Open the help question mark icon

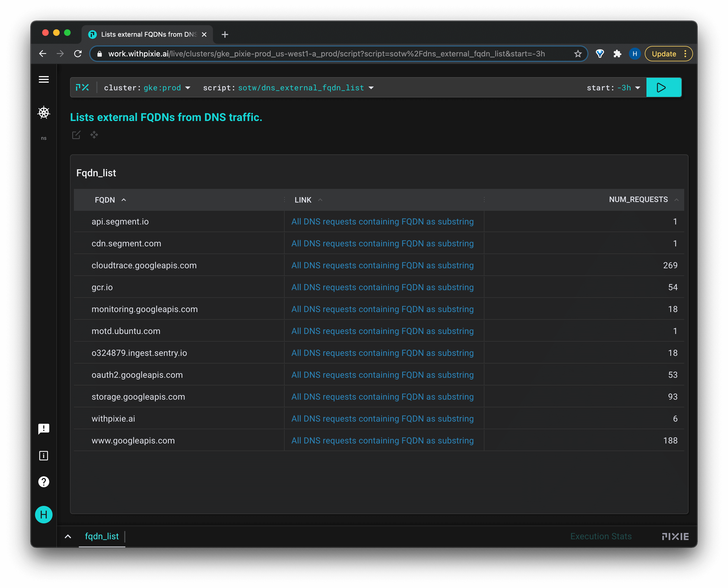click(x=44, y=482)
